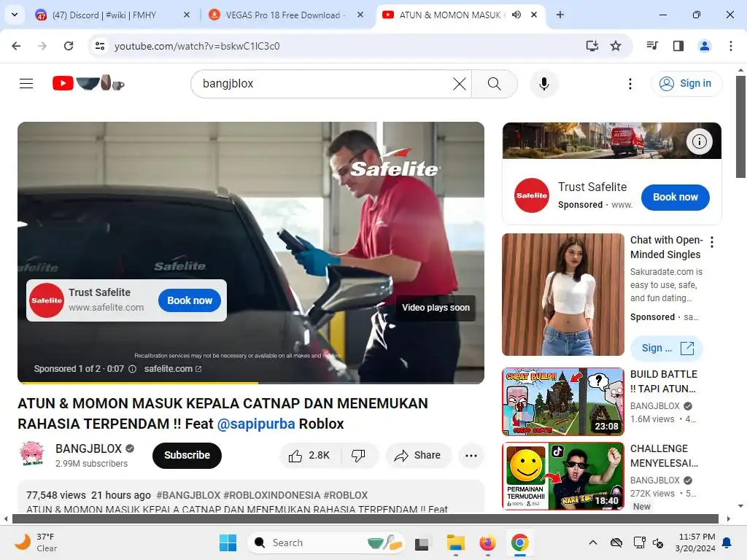This screenshot has width=747, height=560.
Task: Open the @sapipurba channel link
Action: pos(256,424)
